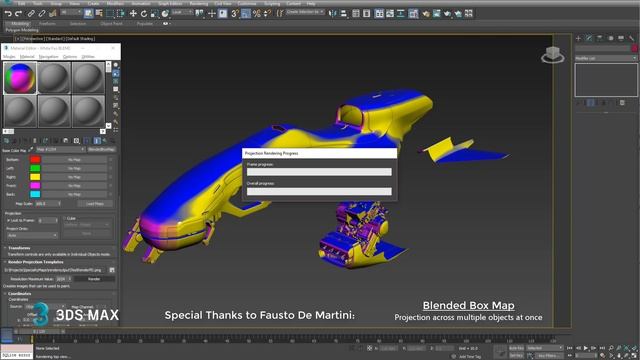
Task: Toggle the 3D Snaps button
Action: tap(235, 13)
